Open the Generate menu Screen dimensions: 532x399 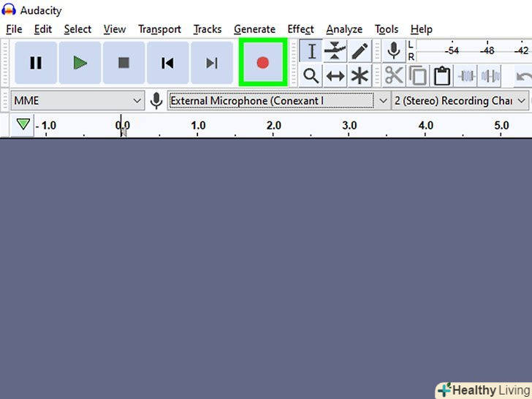point(254,29)
